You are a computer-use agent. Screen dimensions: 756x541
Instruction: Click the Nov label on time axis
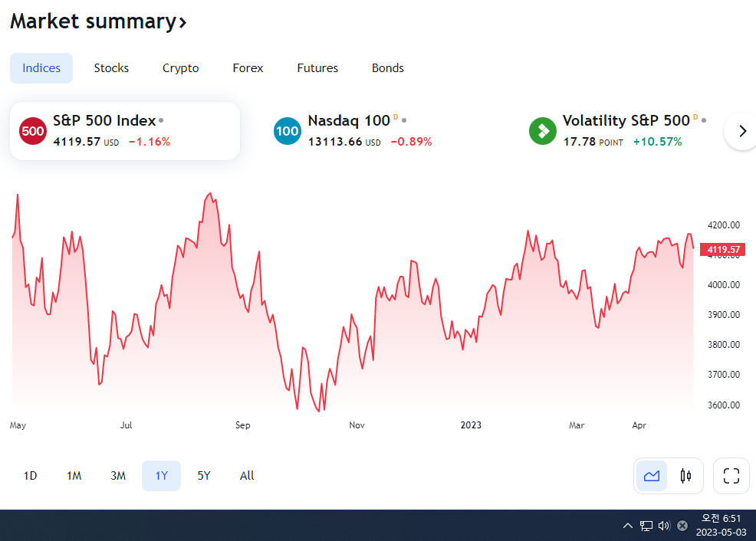pos(357,425)
